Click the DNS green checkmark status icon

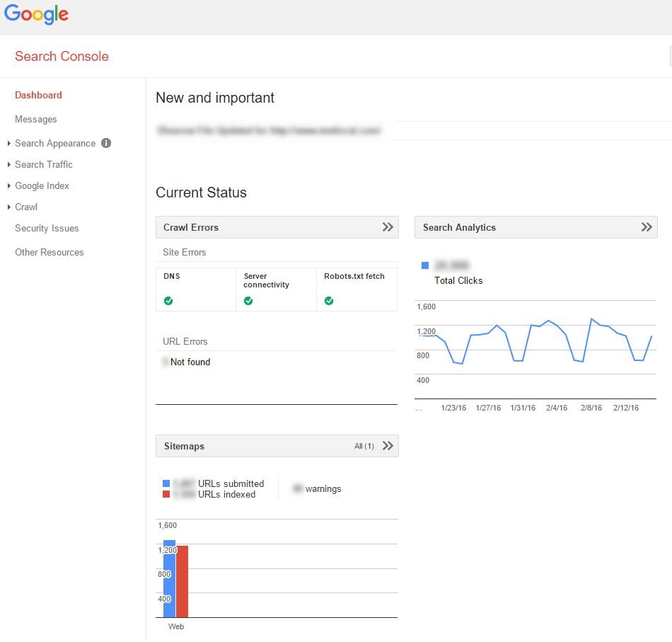click(x=168, y=301)
